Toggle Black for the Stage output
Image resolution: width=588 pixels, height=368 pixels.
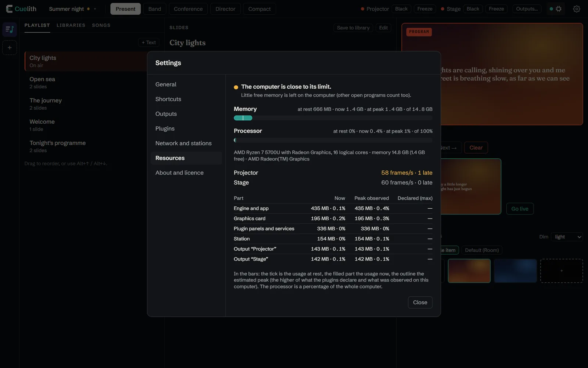pos(473,9)
